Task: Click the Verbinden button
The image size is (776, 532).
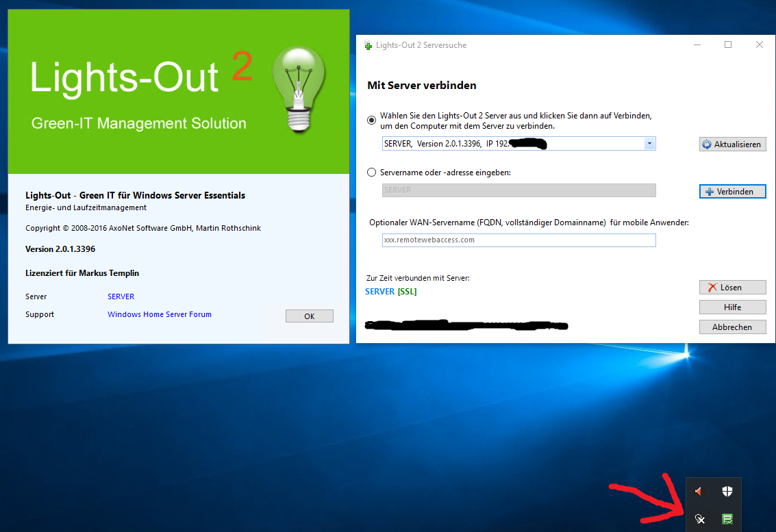Action: pyautogui.click(x=732, y=192)
